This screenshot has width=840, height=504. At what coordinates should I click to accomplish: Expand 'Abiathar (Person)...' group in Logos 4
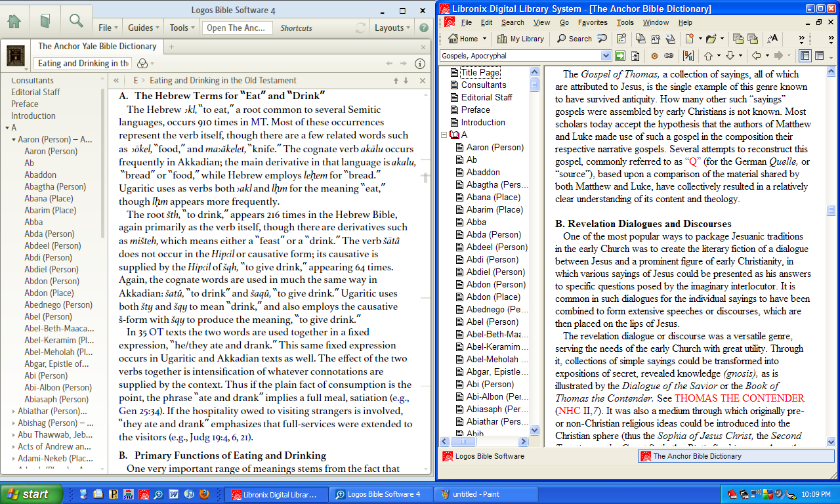pyautogui.click(x=14, y=411)
